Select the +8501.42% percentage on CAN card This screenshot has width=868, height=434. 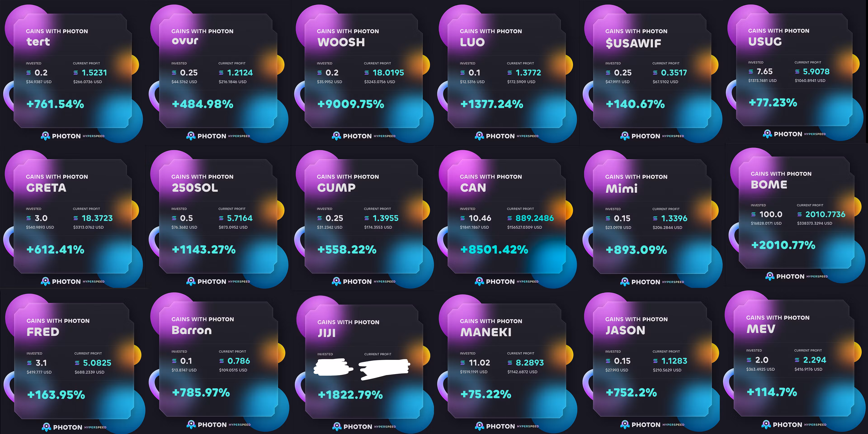494,250
